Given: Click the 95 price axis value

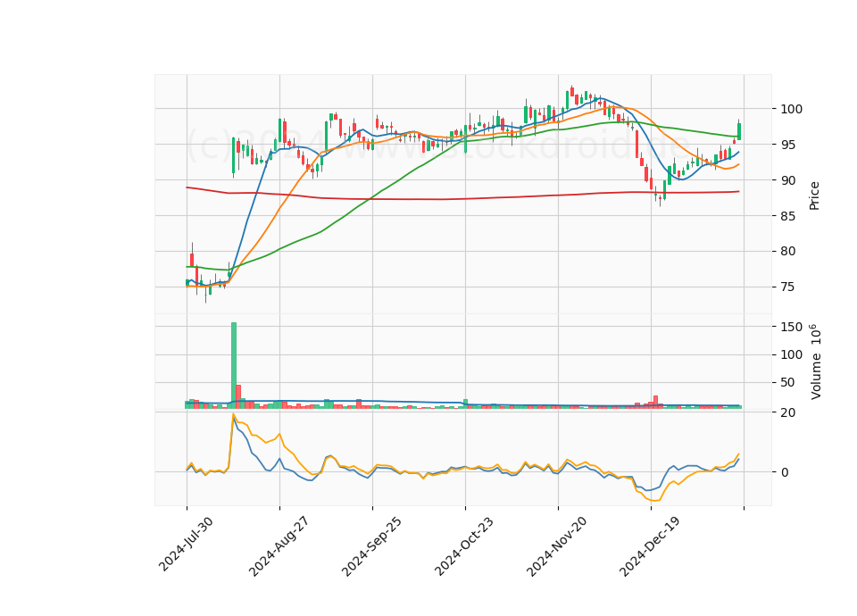Looking at the screenshot, I should point(788,145).
